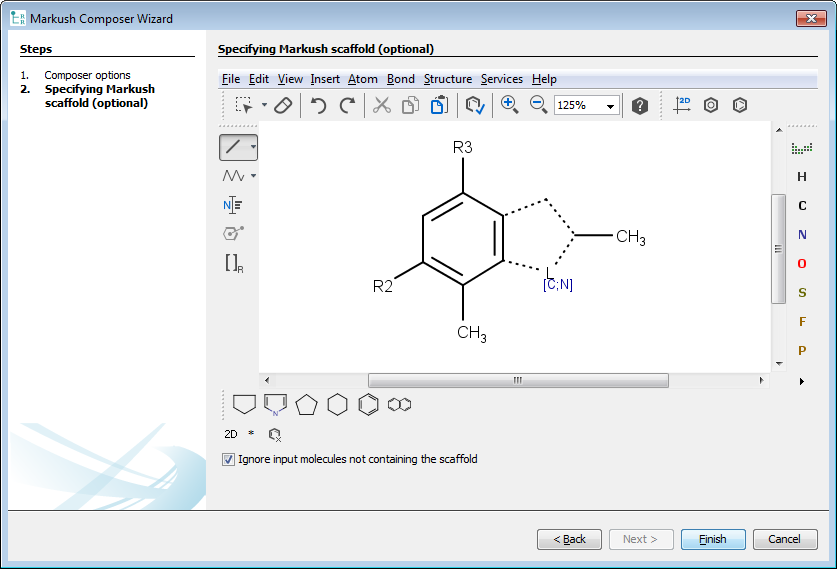Go Back to previous wizard step
This screenshot has height=569, width=837.
click(x=569, y=539)
